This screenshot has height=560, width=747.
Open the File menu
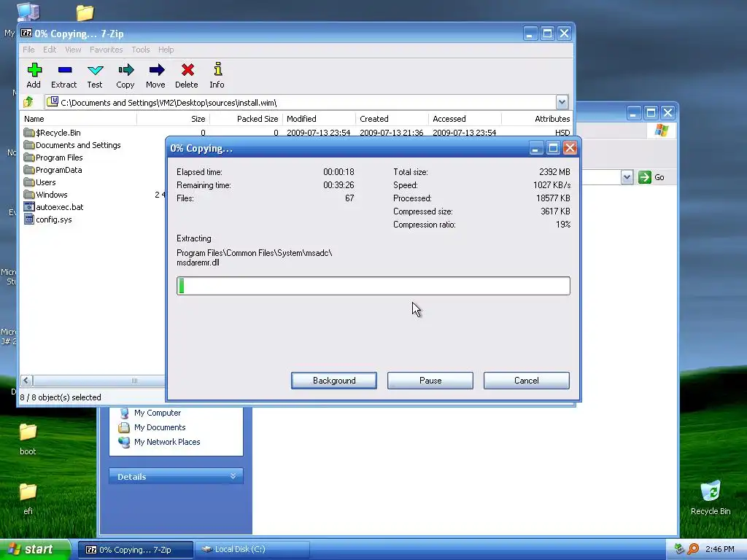[28, 50]
